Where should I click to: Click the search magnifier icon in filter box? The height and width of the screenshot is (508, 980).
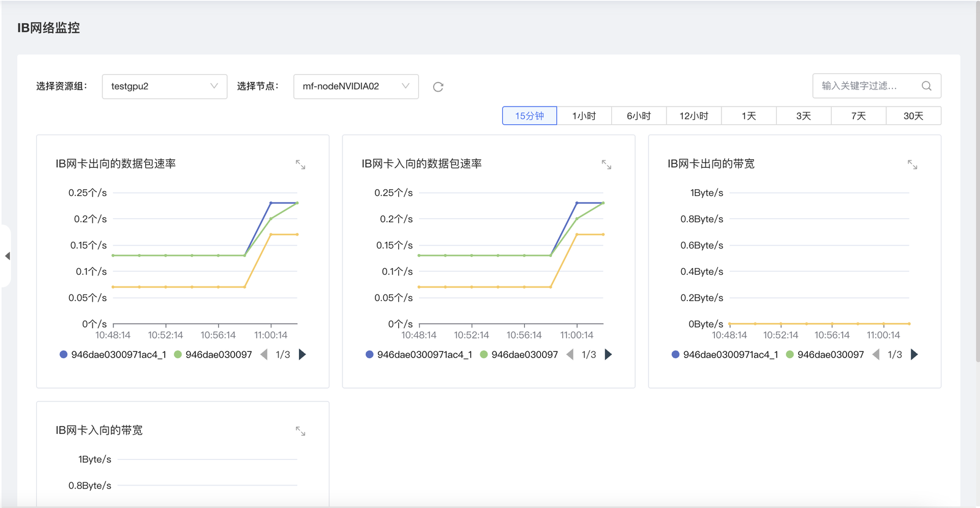[x=926, y=86]
